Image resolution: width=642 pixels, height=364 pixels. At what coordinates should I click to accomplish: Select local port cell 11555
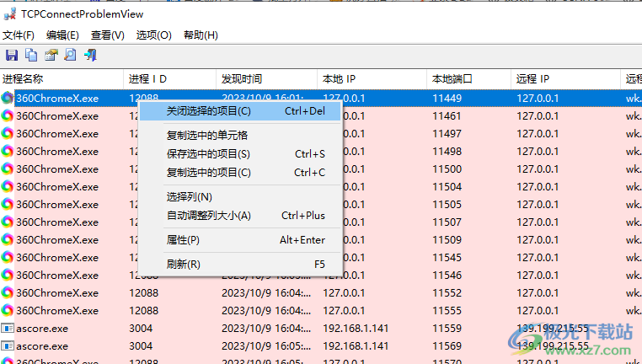pos(447,310)
